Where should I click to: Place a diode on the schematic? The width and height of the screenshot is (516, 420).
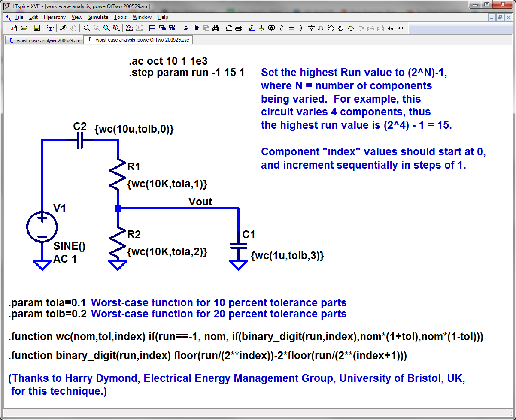311,29
